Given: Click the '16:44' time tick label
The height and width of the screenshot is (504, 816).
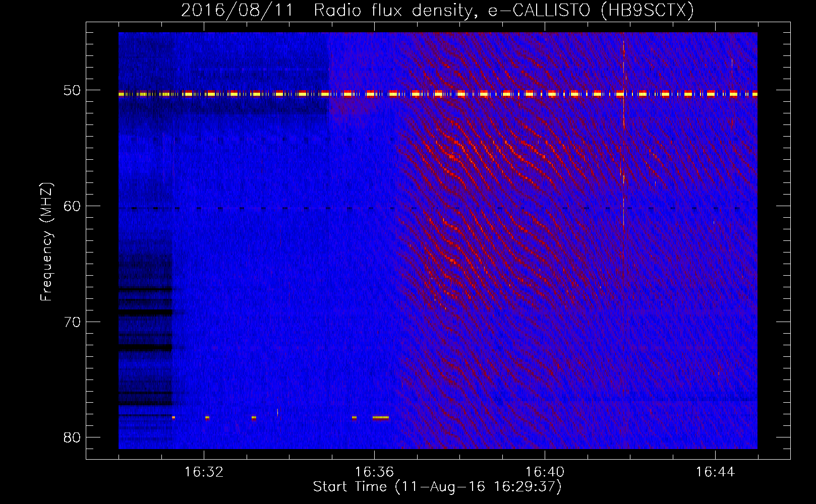Looking at the screenshot, I should click(x=715, y=472).
